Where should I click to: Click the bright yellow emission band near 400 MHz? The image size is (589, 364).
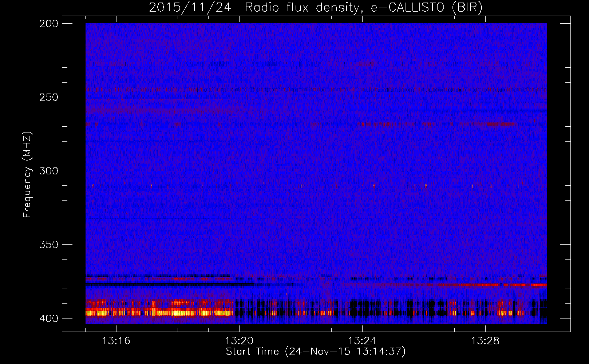click(x=159, y=313)
